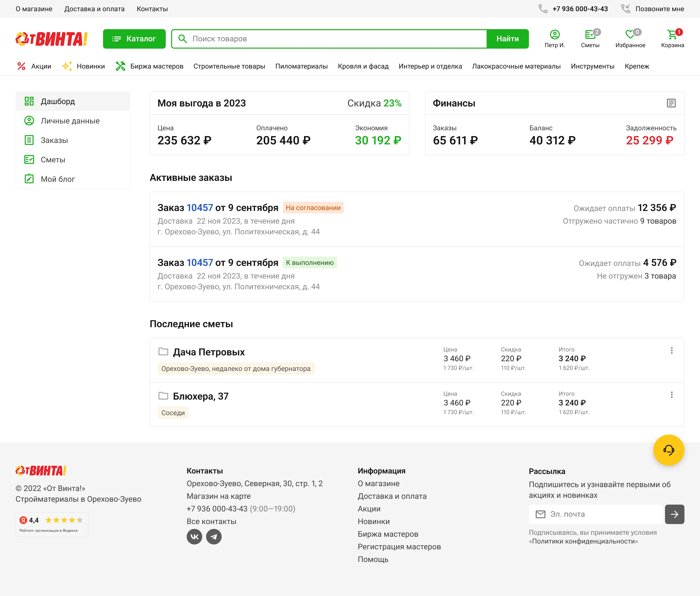700x596 pixels.
Task: Open the yellow support chat icon
Action: 669,450
